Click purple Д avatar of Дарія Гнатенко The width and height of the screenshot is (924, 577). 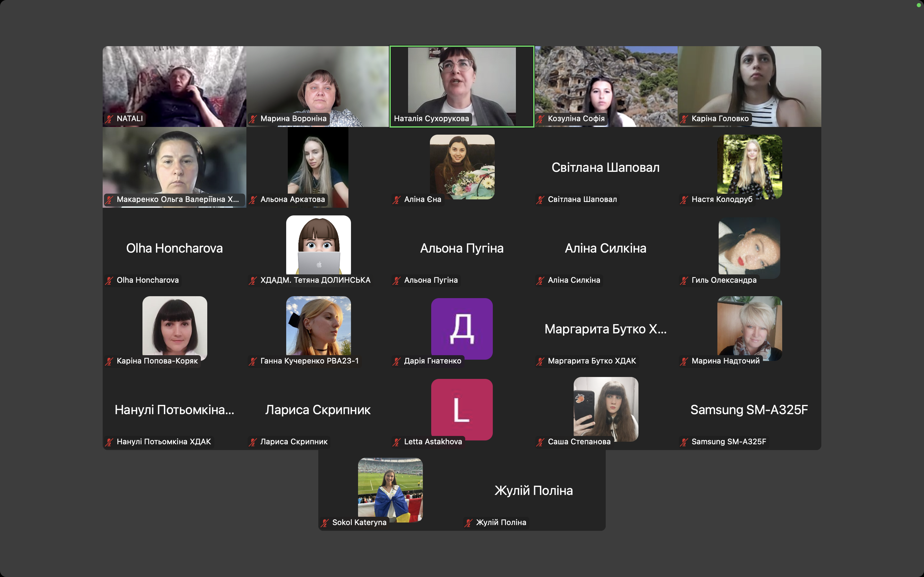pos(462,328)
